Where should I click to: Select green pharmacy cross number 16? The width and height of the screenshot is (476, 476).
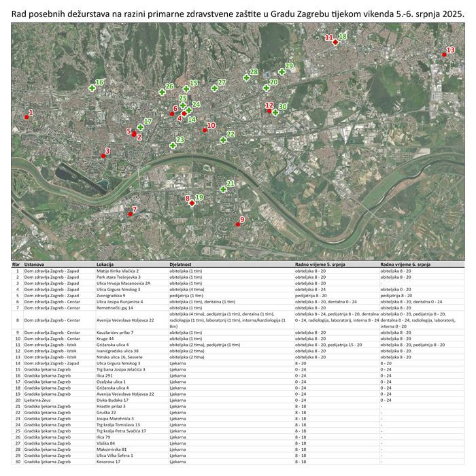92,88
